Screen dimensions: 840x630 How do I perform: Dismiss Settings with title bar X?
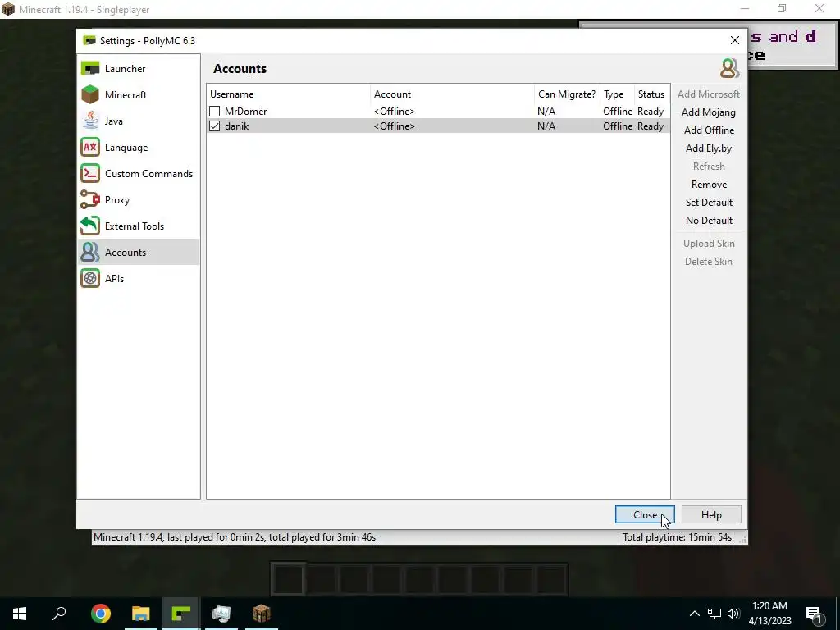[735, 41]
